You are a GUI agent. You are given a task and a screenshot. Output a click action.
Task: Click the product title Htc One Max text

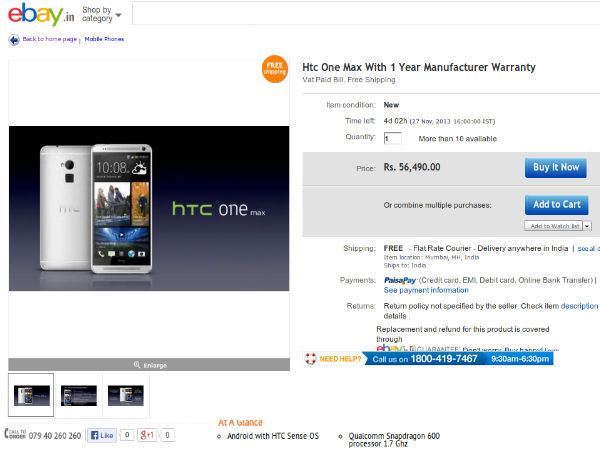click(419, 67)
